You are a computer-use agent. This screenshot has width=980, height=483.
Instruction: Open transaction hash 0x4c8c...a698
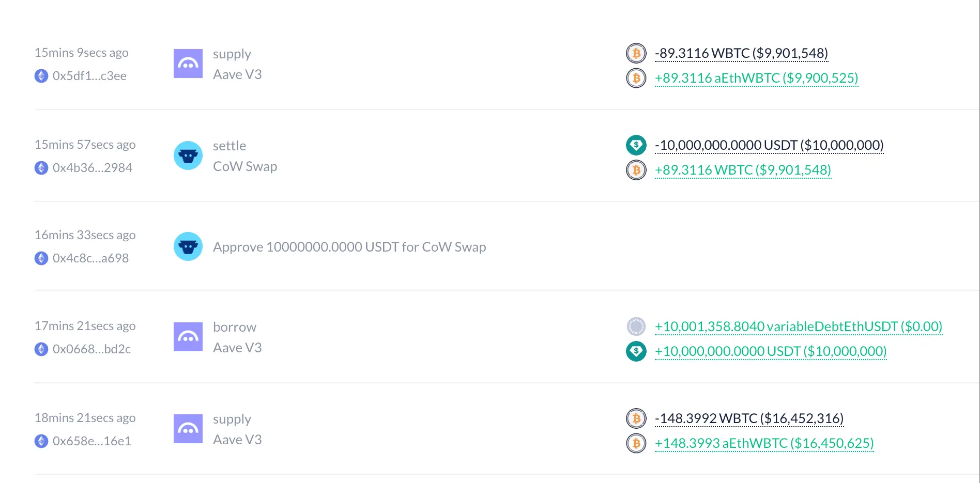click(x=90, y=258)
